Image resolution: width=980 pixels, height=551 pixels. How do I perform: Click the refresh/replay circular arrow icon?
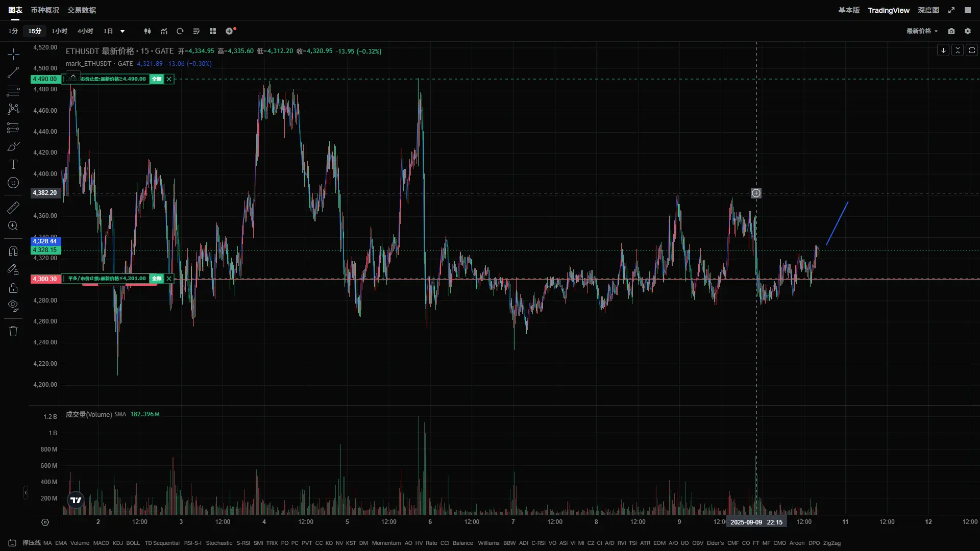click(180, 31)
